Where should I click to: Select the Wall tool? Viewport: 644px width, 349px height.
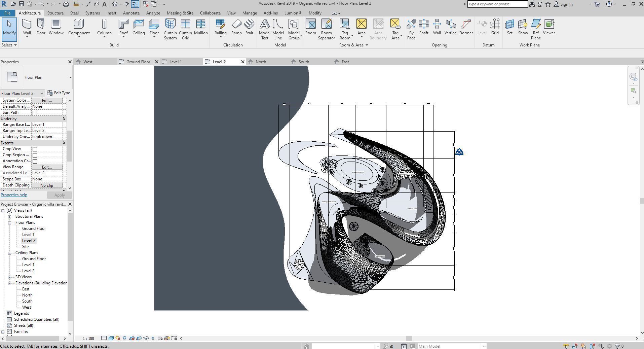[x=27, y=27]
